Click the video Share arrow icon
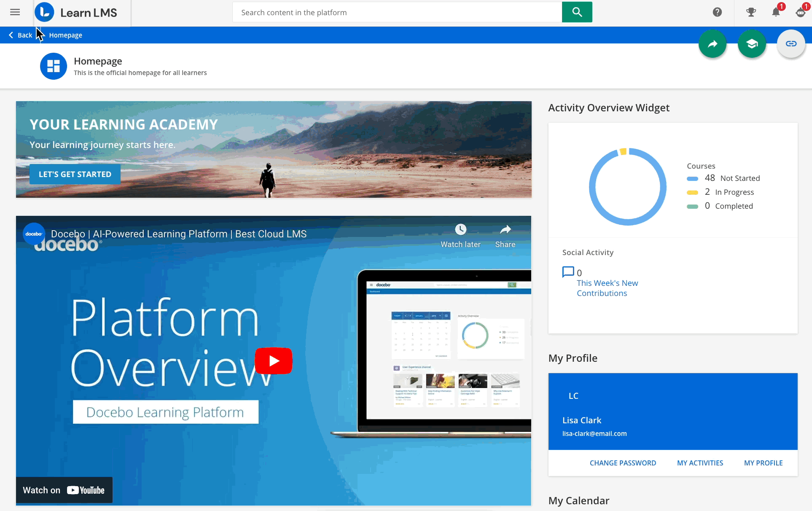This screenshot has height=511, width=812. pyautogui.click(x=505, y=229)
